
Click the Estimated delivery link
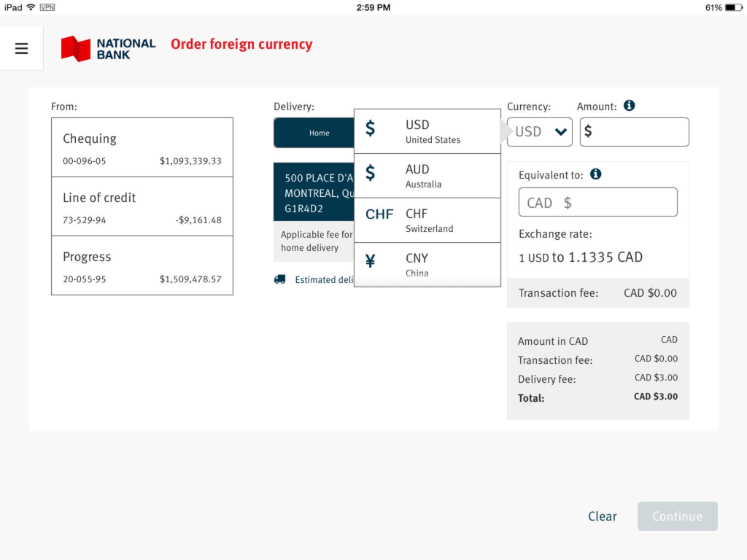point(324,280)
